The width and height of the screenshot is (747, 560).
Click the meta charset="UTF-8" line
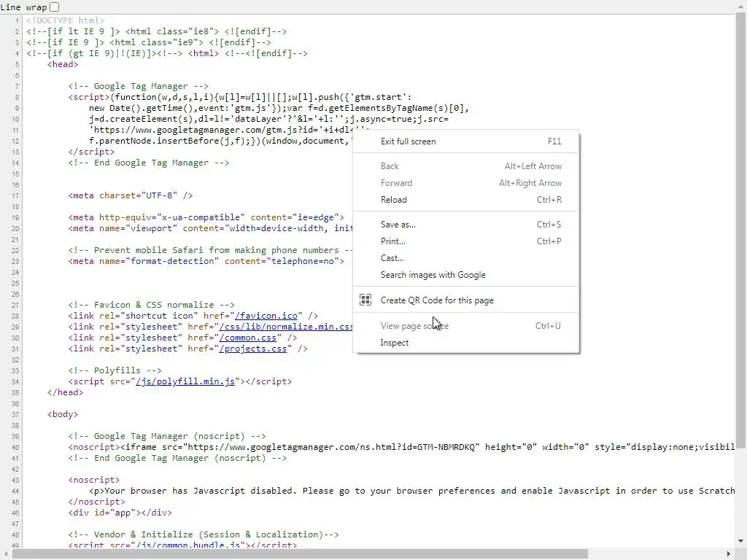point(131,195)
